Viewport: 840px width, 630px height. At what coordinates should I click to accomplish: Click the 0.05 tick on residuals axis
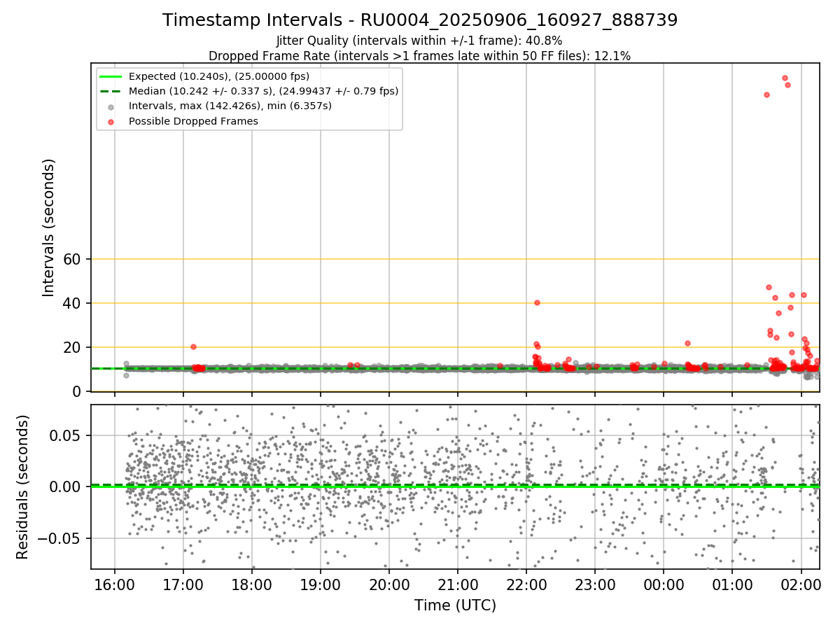click(x=66, y=435)
